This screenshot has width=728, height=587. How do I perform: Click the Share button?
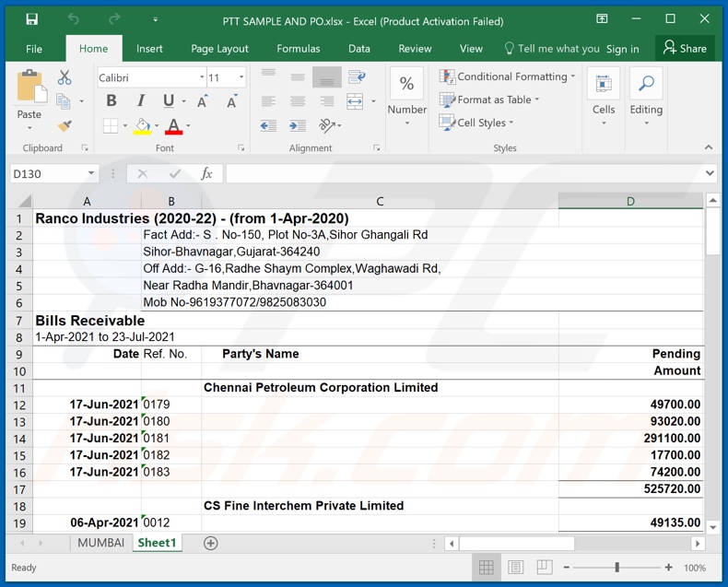tap(685, 48)
